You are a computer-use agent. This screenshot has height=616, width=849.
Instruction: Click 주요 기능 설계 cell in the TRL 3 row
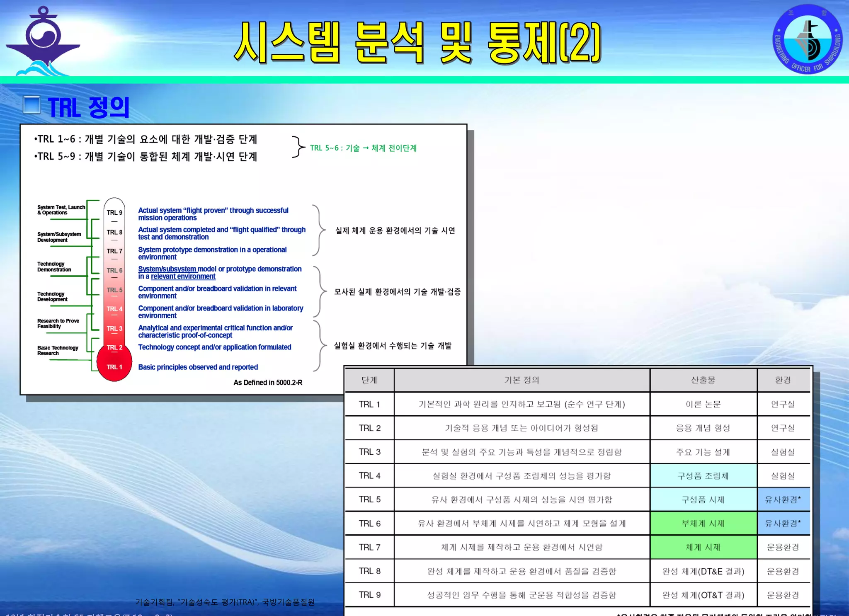click(703, 452)
